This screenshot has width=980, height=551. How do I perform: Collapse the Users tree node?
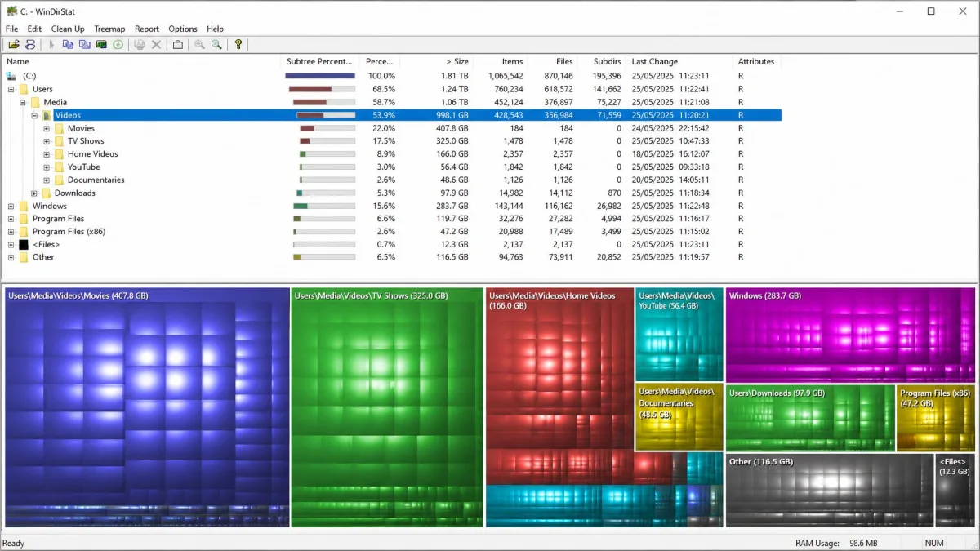11,89
